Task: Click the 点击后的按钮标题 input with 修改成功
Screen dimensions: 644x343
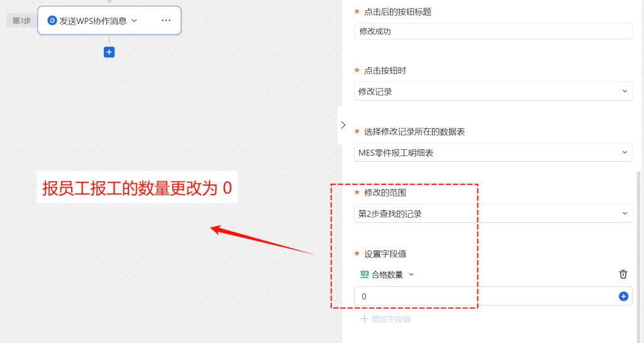Action: click(x=493, y=31)
